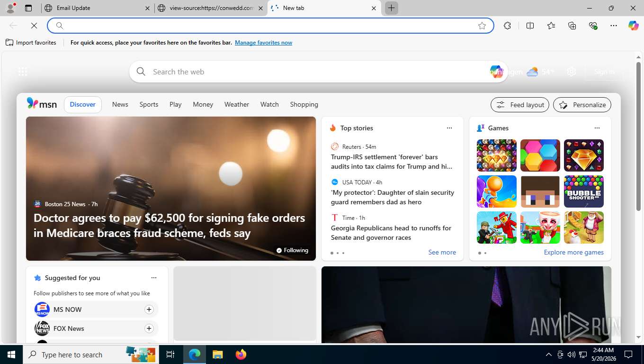The image size is (644, 364).
Task: Open the Money section
Action: click(203, 104)
